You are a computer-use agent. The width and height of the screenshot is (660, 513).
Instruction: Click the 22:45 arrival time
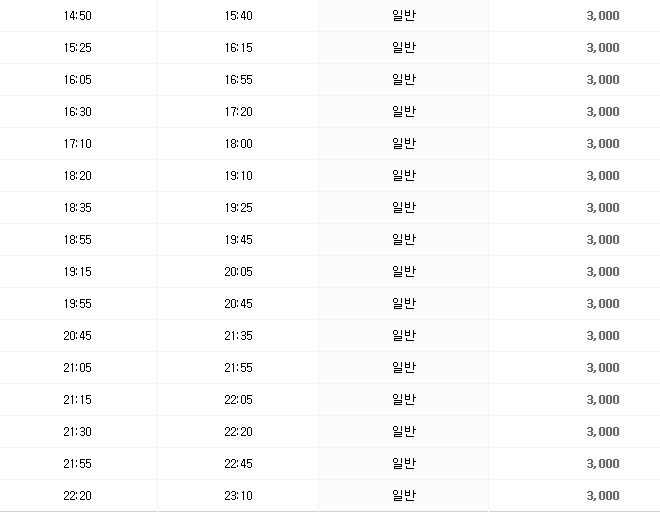(239, 464)
